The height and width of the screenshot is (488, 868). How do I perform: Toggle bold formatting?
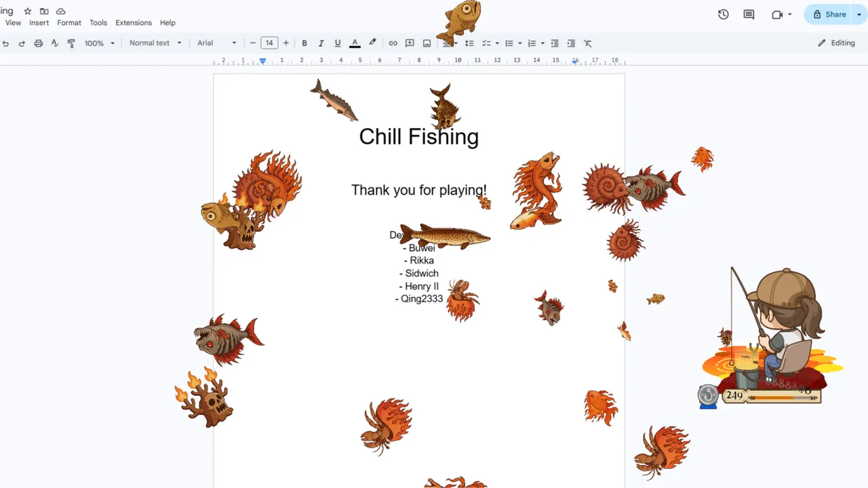pos(304,43)
